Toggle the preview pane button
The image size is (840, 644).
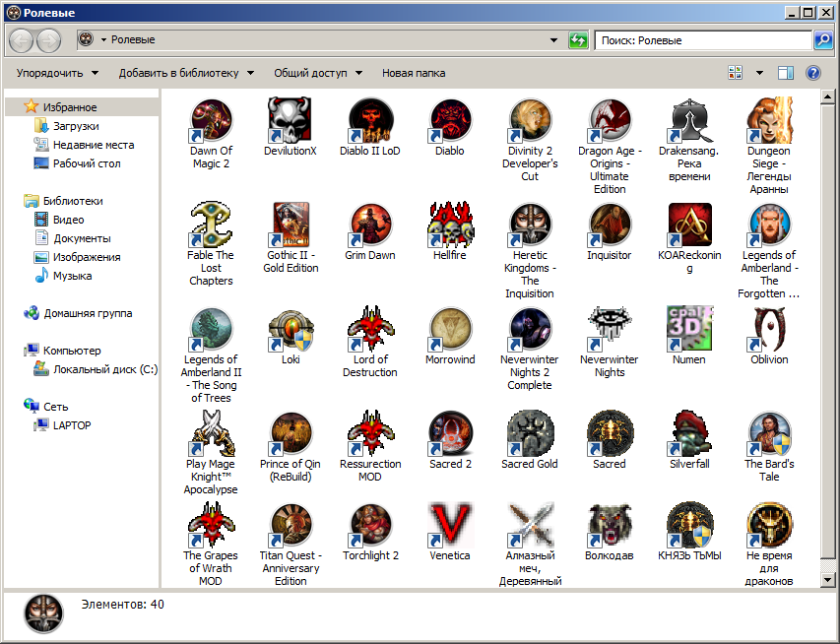coord(786,73)
